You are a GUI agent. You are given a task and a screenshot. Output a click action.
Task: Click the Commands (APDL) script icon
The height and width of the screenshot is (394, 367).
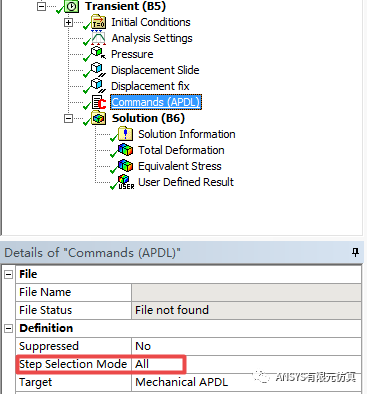click(98, 102)
